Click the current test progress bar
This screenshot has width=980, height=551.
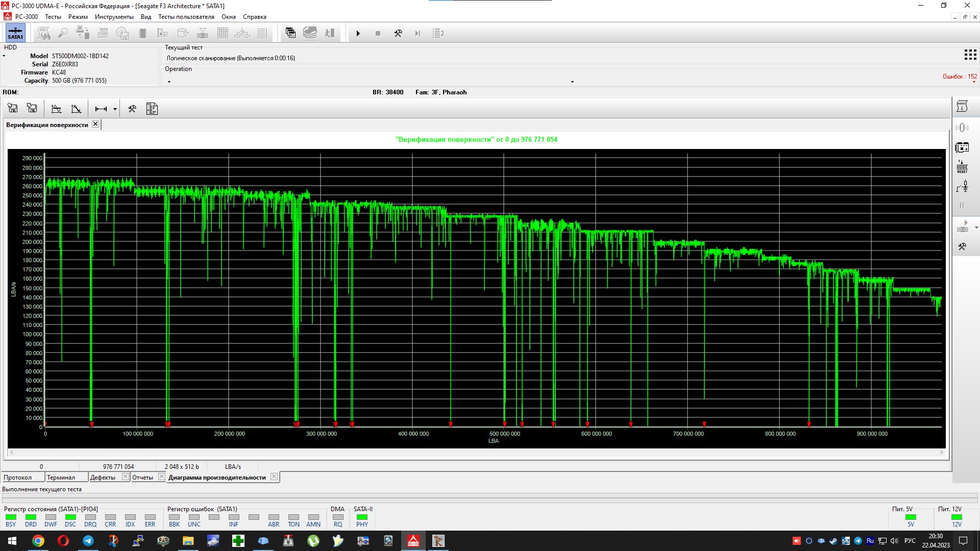tap(490, 497)
